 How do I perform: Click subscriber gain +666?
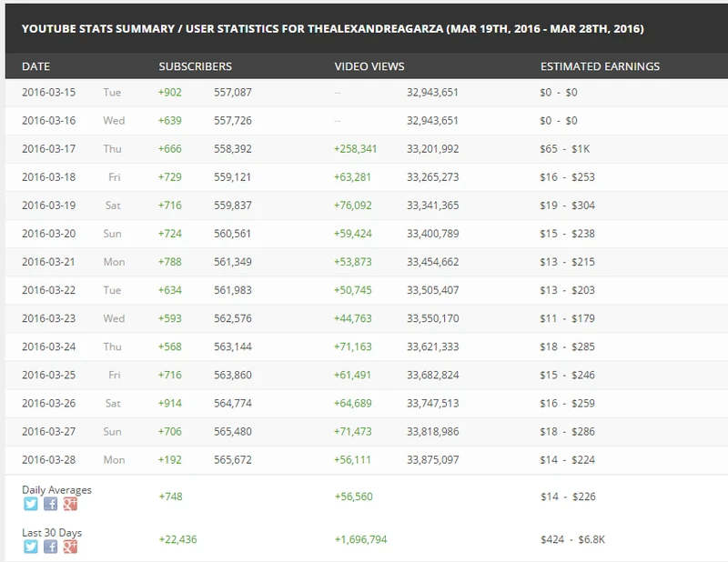tap(170, 149)
